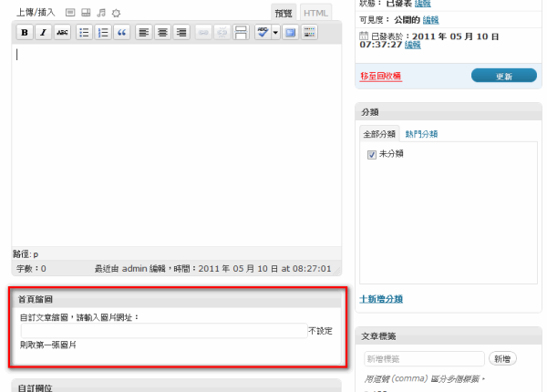Apply blockquote formatting
This screenshot has height=392, width=547.
click(x=121, y=33)
